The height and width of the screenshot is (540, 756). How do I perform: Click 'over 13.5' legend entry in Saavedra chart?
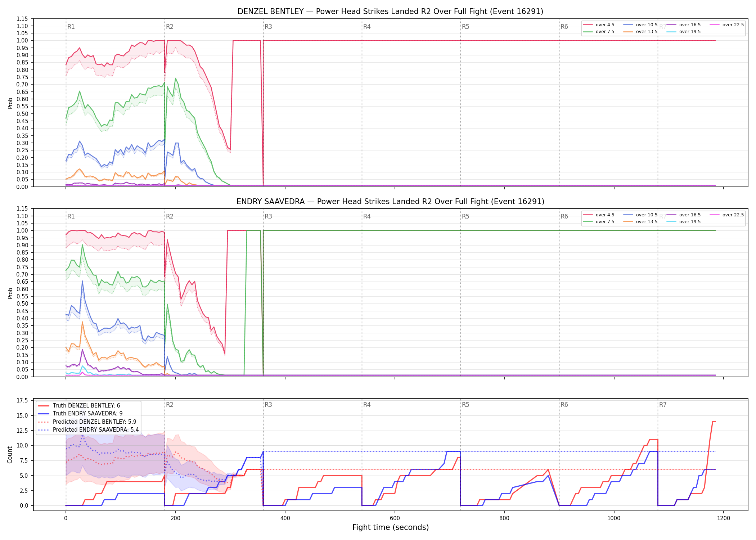[640, 222]
